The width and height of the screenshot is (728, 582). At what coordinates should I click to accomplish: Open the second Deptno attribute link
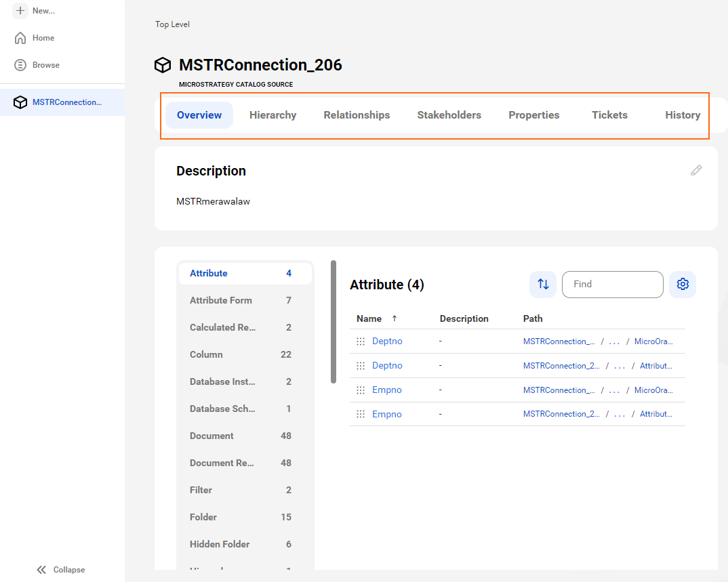click(x=387, y=366)
